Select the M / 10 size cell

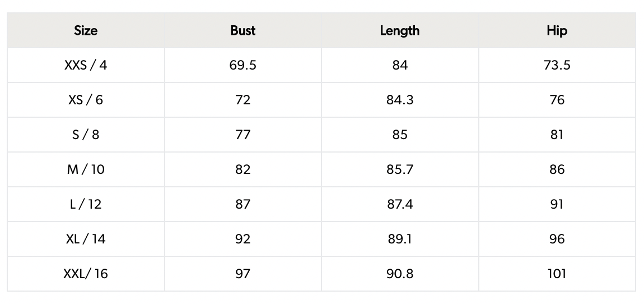click(86, 169)
